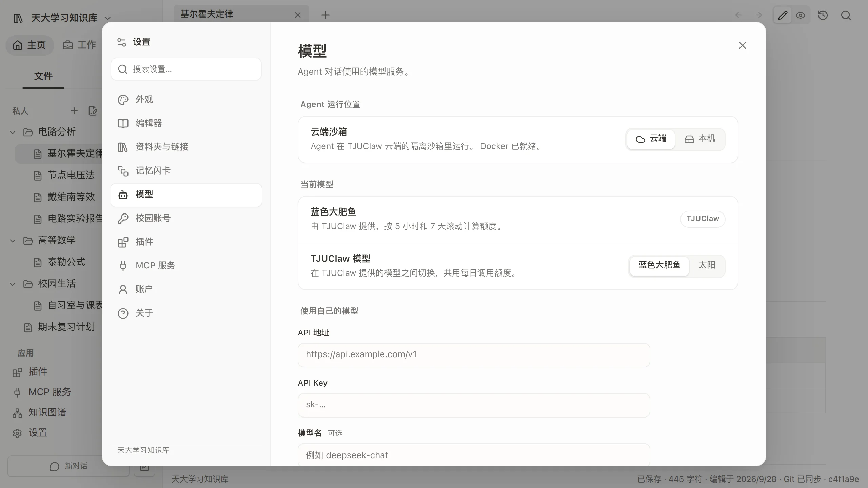Screen dimensions: 868x488
Task: Open the version history clock icon
Action: [x=823, y=15]
